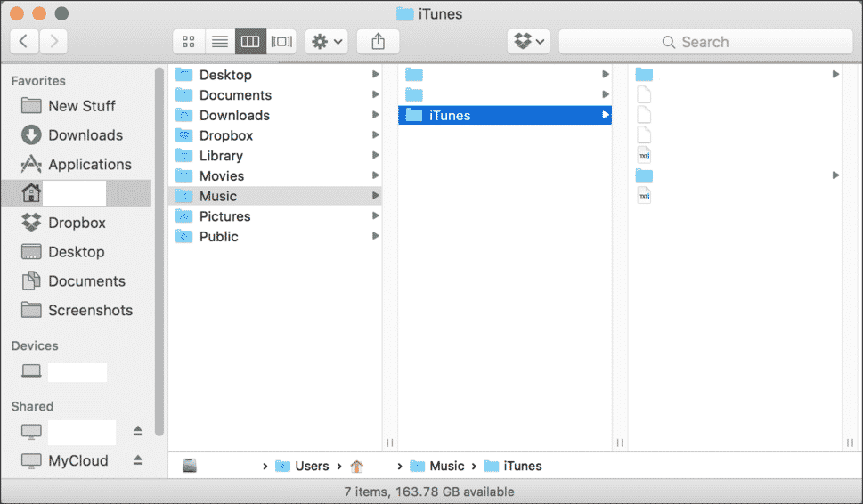Open the Action gear menu
The width and height of the screenshot is (863, 504).
[x=326, y=42]
